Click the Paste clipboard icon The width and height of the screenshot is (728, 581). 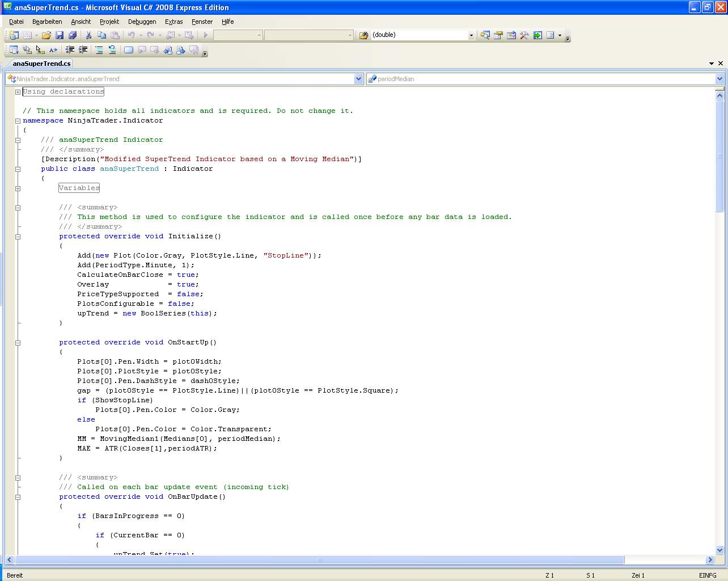115,35
